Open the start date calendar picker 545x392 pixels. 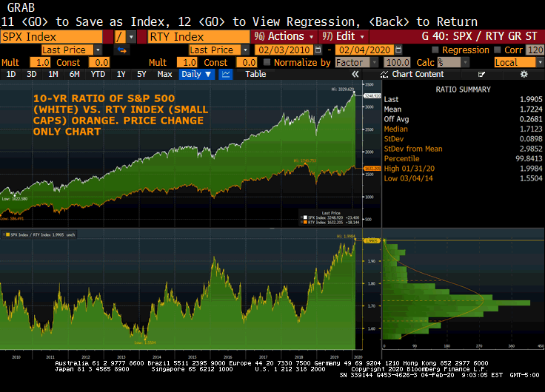tap(318, 50)
